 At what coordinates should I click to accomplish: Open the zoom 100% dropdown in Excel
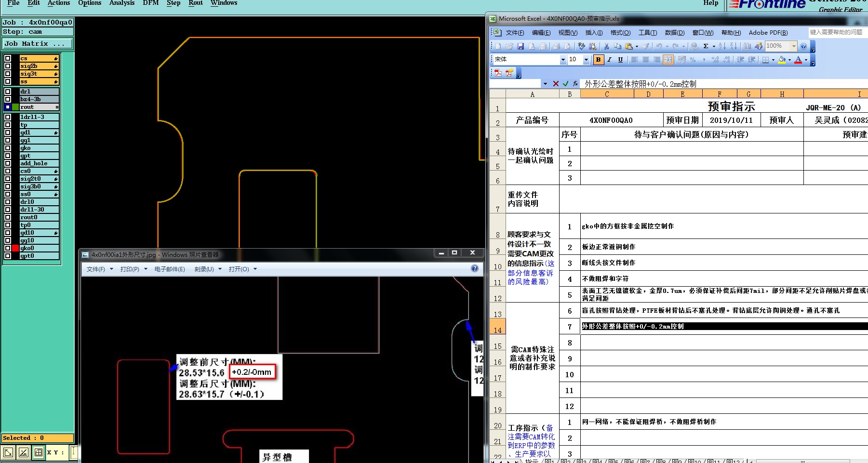click(x=794, y=46)
